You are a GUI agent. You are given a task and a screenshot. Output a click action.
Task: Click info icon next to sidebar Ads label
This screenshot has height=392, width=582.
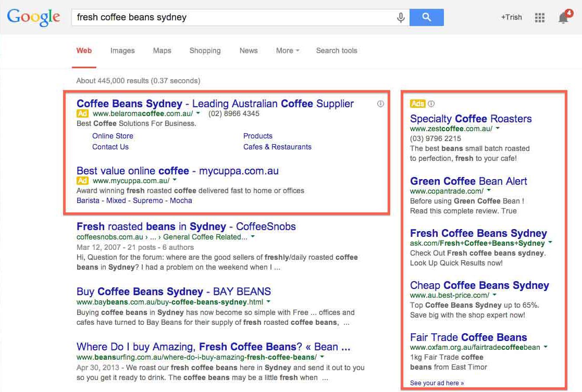tap(431, 104)
